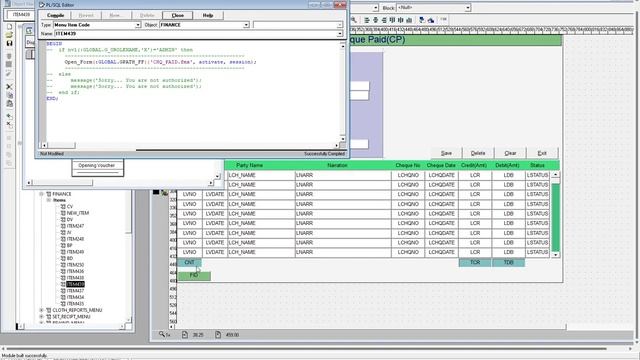640x360 pixels.
Task: Click the Align Right icon in layout toolbar
Action: pyautogui.click(x=384, y=20)
